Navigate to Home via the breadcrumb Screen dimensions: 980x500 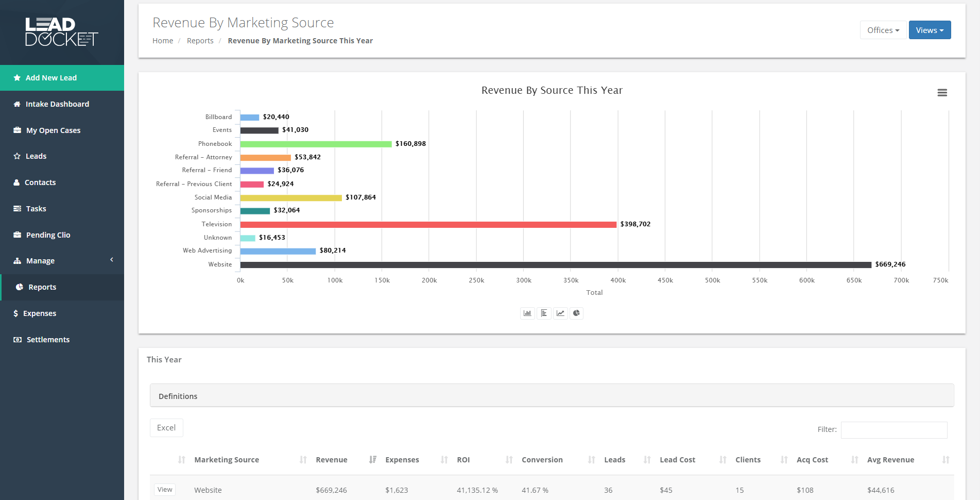click(163, 40)
